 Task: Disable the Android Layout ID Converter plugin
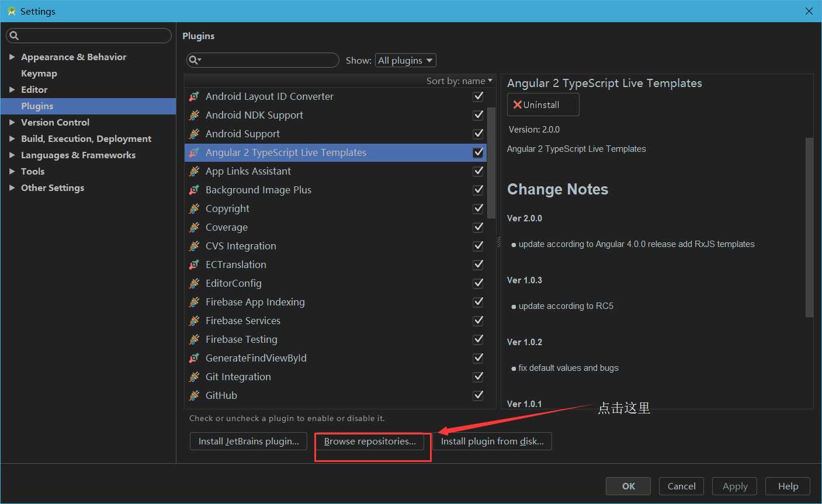(x=478, y=96)
